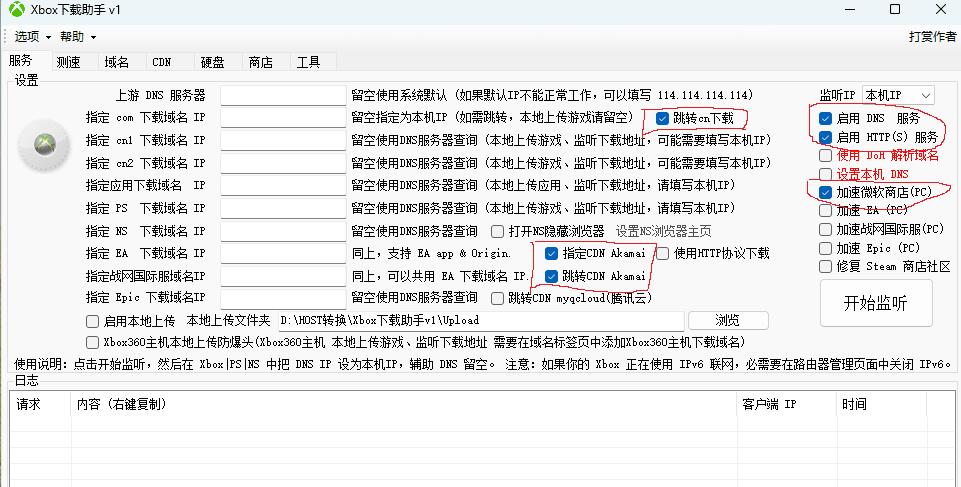Click the 指定 PS 下载域名 IP field
Viewport: 961px width, 487px height.
pos(283,208)
